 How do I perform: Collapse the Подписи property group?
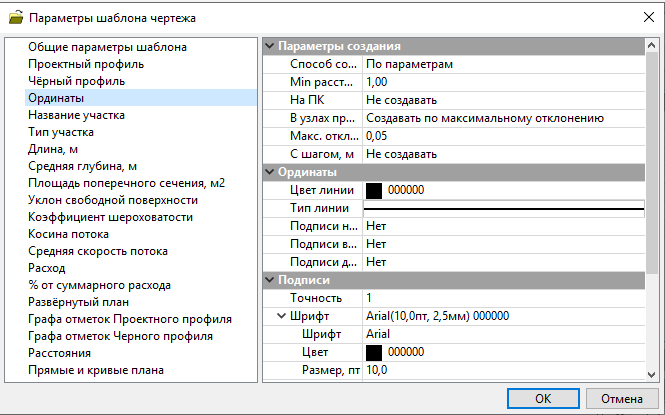click(x=269, y=280)
